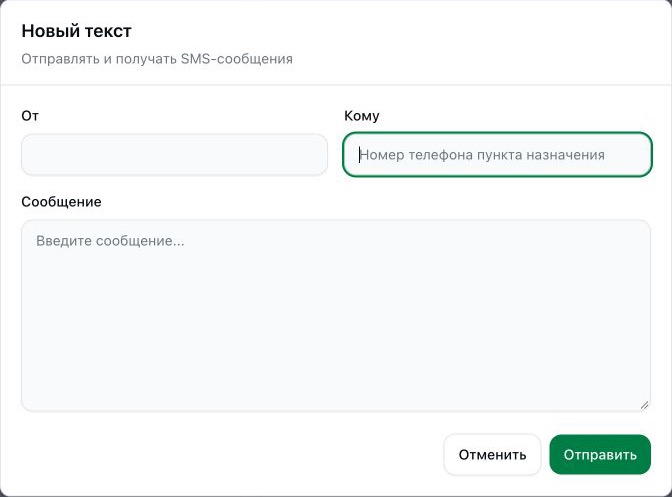This screenshot has height=497, width=672.
Task: Click the Новый текст heading
Action: (76, 31)
